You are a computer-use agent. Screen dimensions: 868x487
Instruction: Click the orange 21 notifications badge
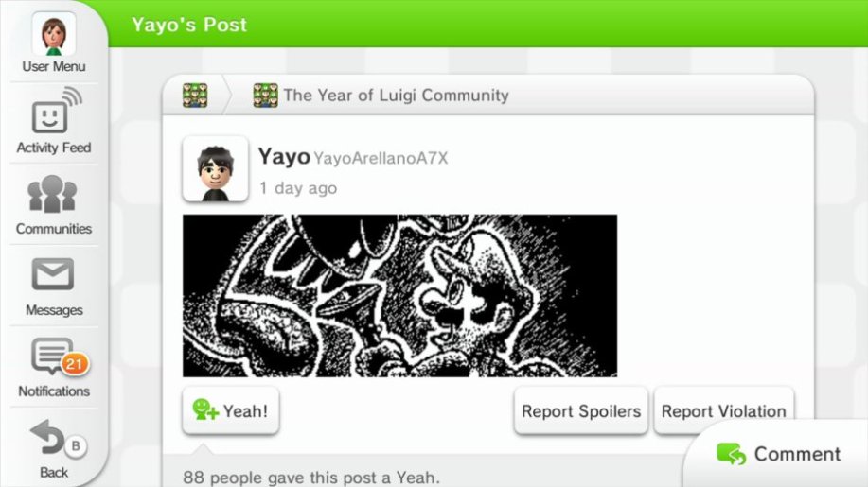(x=75, y=364)
